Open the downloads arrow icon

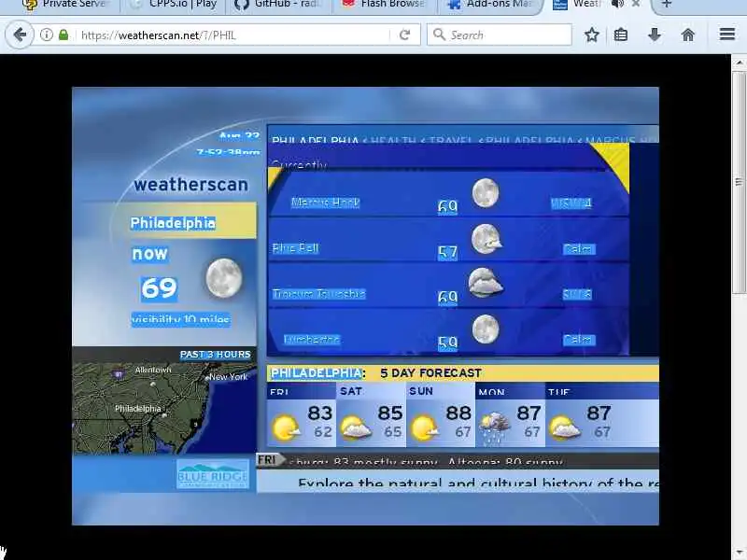[655, 35]
